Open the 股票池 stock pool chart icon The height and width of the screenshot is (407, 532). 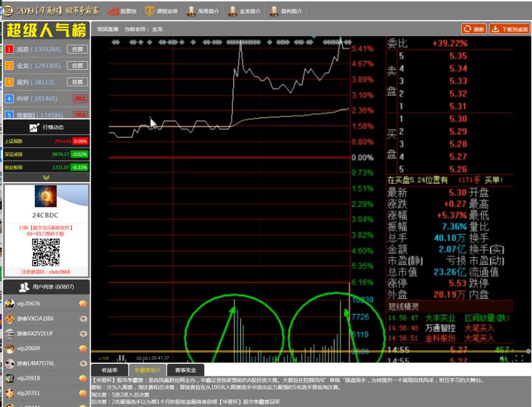pyautogui.click(x=113, y=11)
